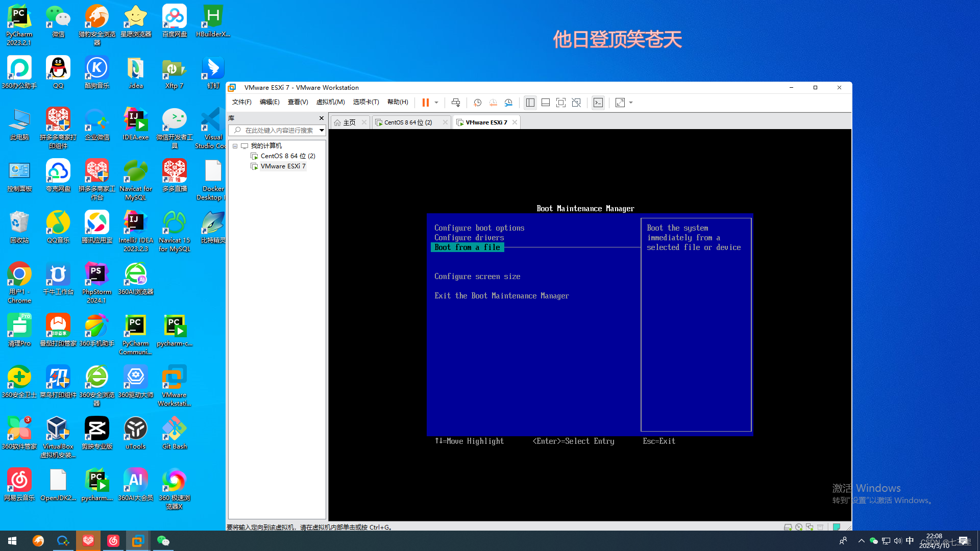Screen dimensions: 980x551
Task: Pause the virtual machine
Action: pos(425,103)
